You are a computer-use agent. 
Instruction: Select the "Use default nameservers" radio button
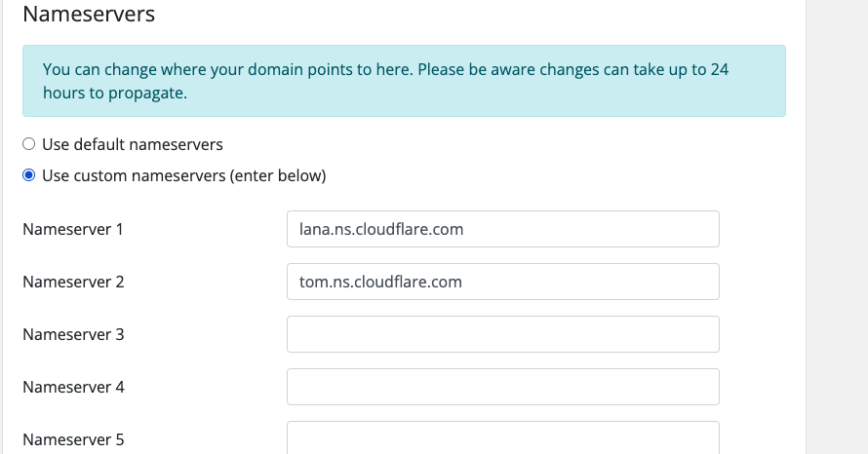[29, 144]
